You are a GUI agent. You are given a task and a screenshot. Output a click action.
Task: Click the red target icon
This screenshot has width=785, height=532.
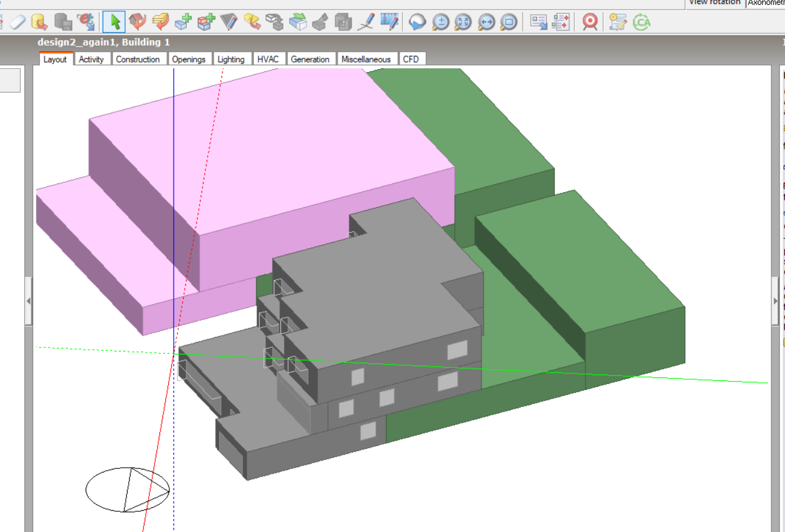590,22
